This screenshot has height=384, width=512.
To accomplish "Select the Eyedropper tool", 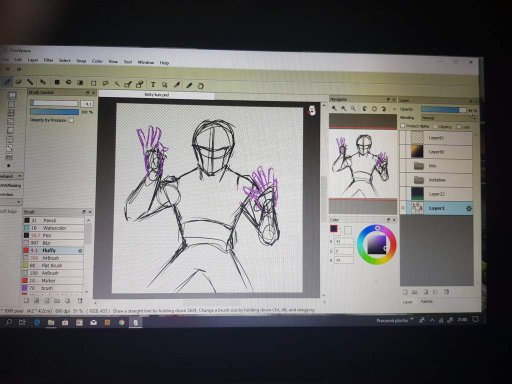I will (x=189, y=85).
